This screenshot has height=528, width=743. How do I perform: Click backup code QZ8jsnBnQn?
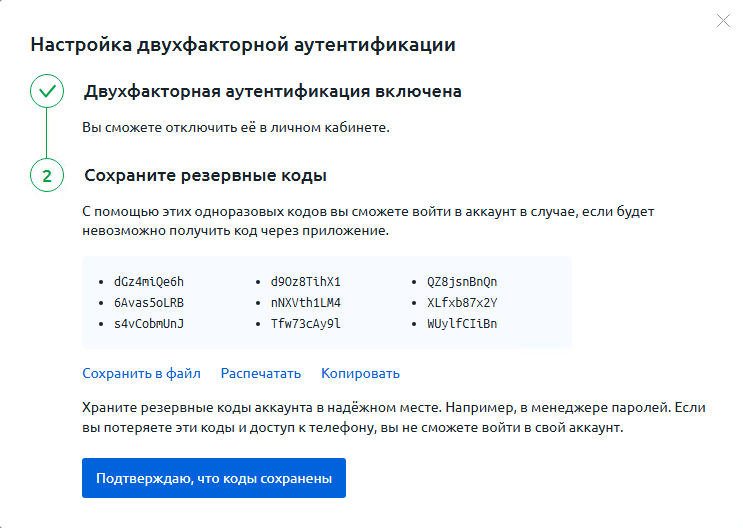461,281
